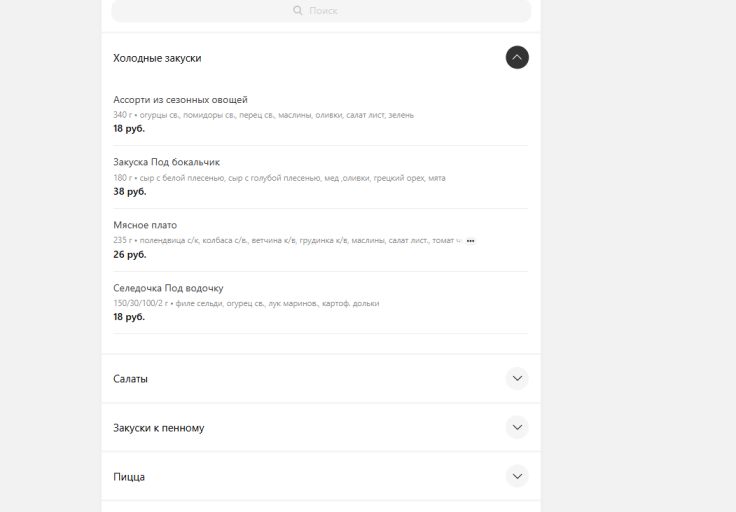The height and width of the screenshot is (512, 736).
Task: Expand the Салаты section chevron
Action: [x=517, y=378]
